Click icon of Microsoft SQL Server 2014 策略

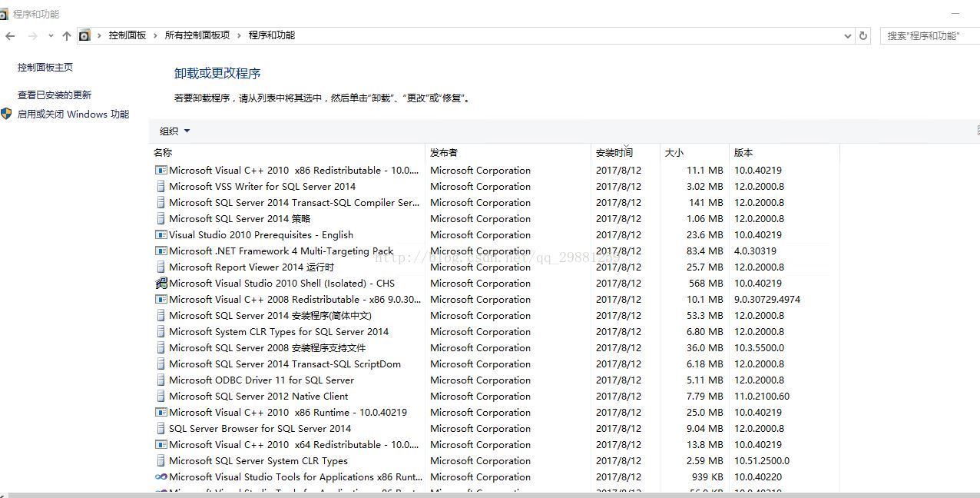161,219
